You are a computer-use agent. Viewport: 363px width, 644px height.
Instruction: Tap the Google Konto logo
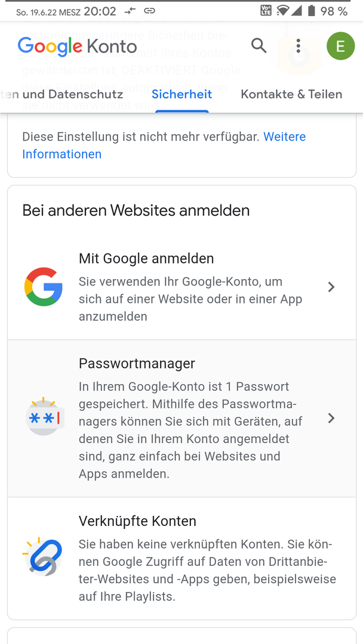pos(77,47)
